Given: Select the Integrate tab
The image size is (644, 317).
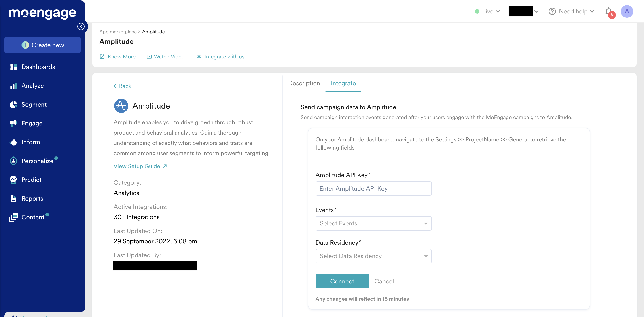Looking at the screenshot, I should [343, 83].
